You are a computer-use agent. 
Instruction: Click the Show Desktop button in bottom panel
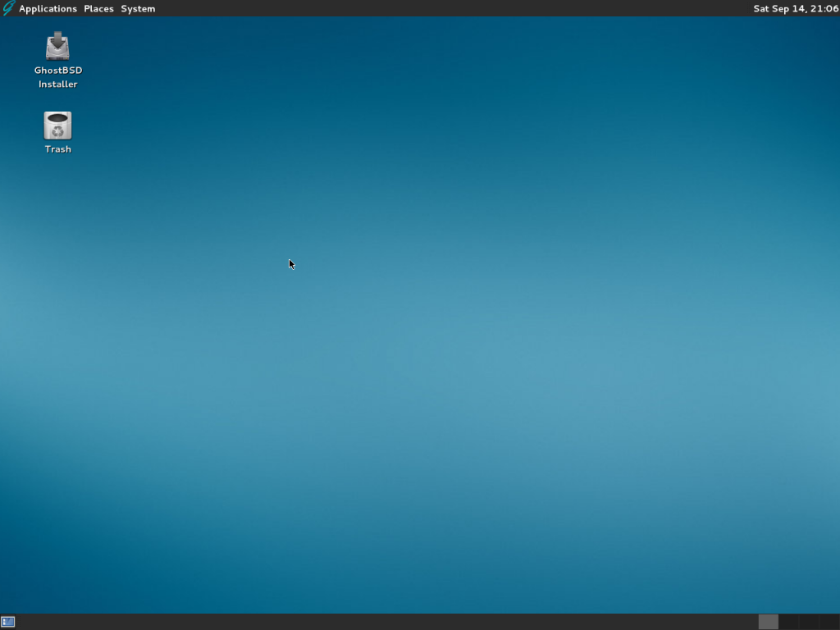coord(8,622)
